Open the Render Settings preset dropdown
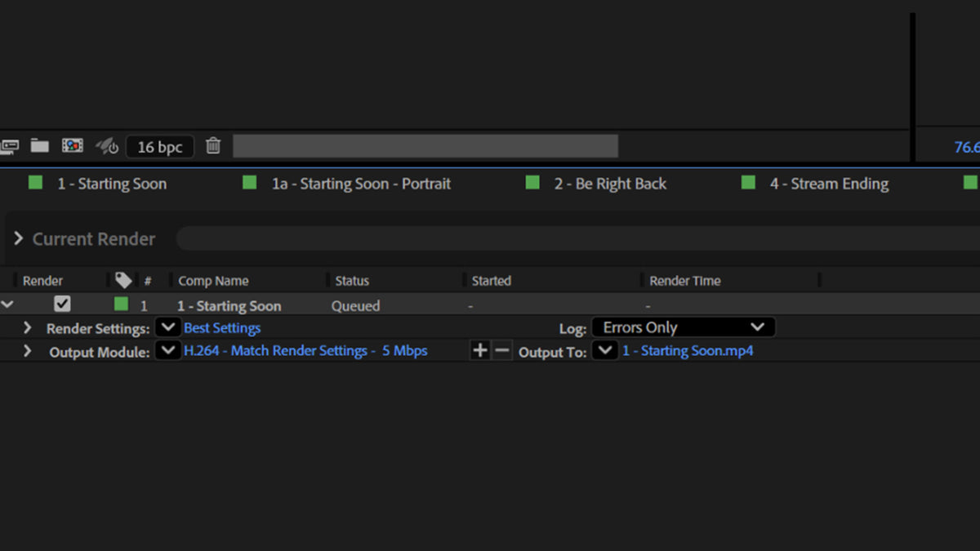980x551 pixels. 167,328
